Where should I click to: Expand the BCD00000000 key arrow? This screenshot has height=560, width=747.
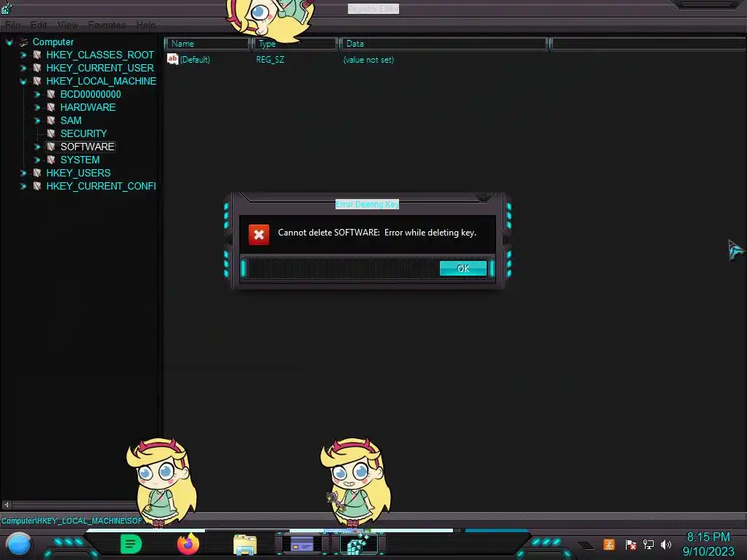click(37, 94)
